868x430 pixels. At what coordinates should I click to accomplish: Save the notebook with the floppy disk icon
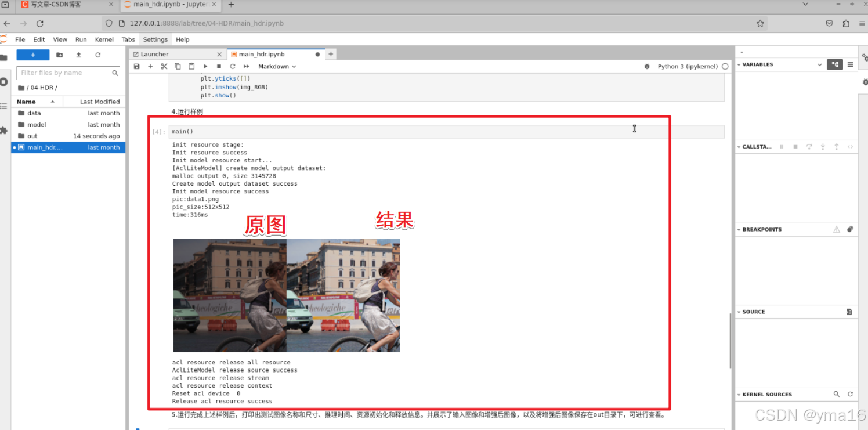[137, 67]
